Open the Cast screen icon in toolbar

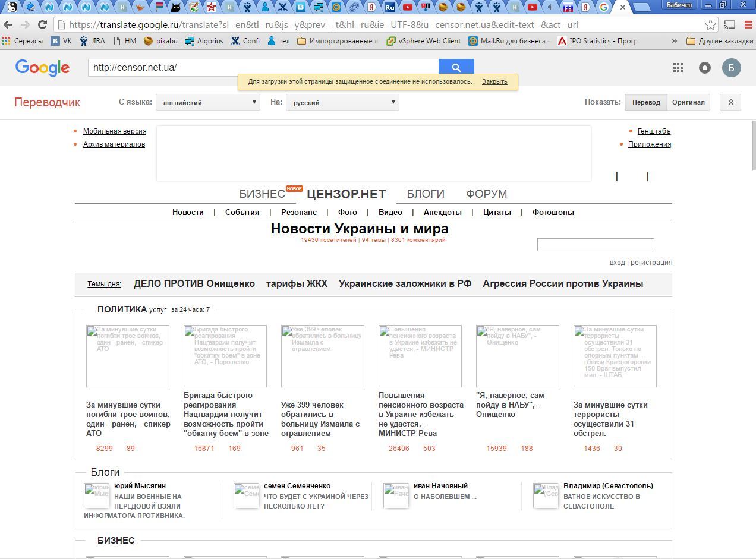pos(729,25)
